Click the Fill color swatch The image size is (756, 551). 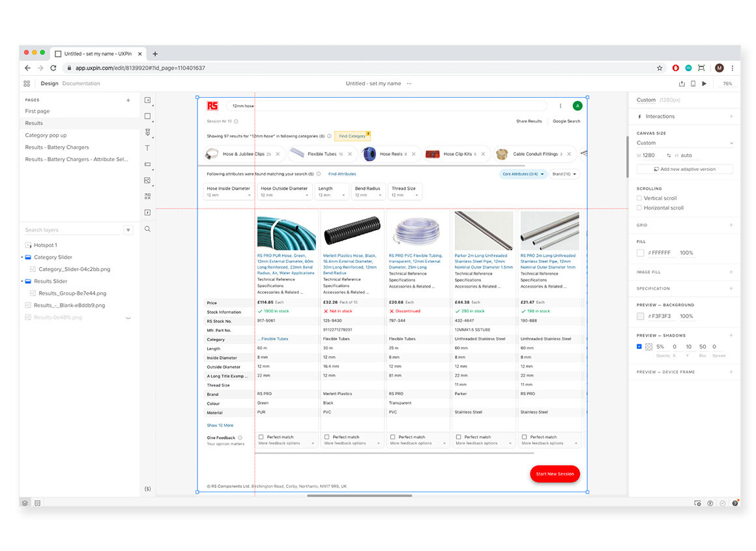pyautogui.click(x=640, y=253)
